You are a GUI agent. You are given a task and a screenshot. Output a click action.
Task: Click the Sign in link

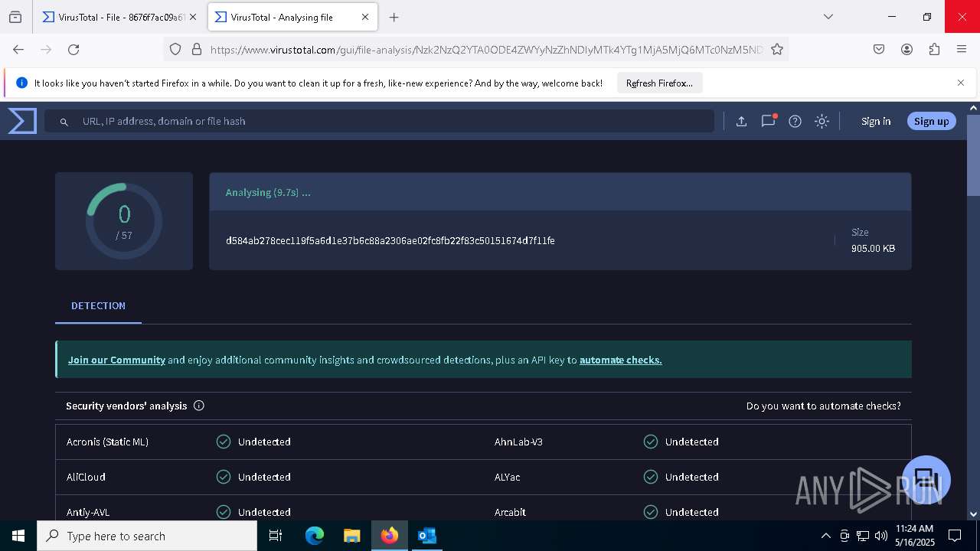pos(876,121)
